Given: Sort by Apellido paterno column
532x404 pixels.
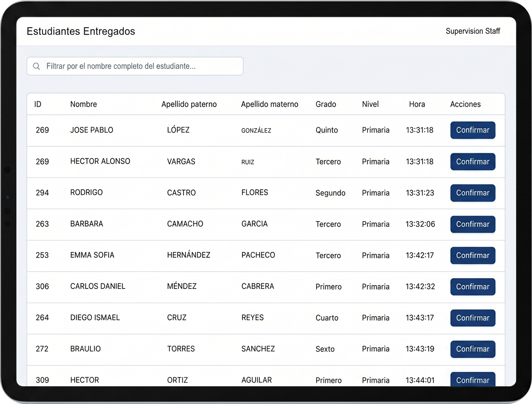Looking at the screenshot, I should [x=189, y=104].
